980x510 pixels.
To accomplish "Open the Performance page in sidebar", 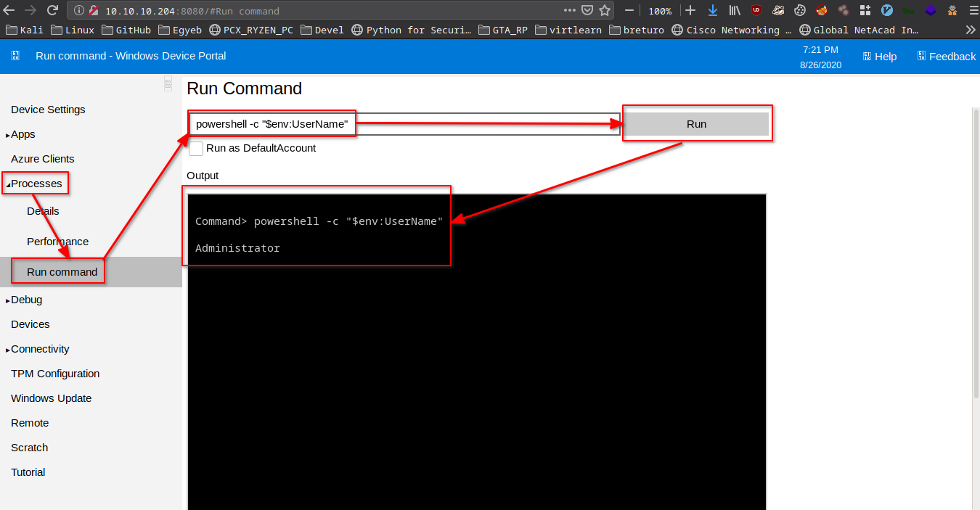I will click(57, 242).
